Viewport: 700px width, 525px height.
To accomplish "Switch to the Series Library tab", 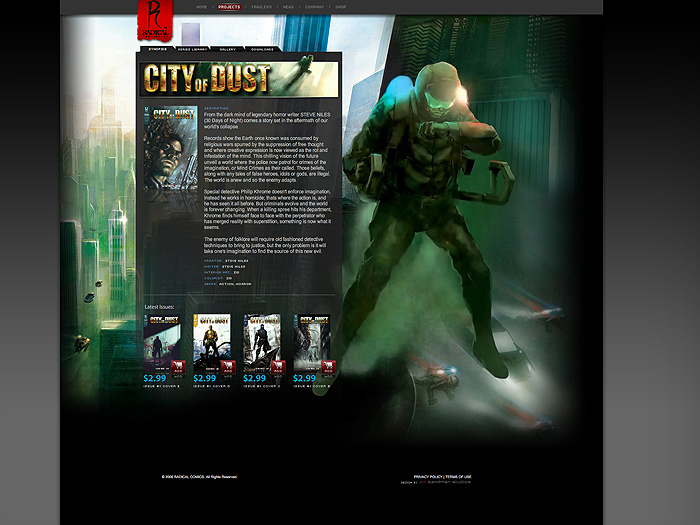I will click(192, 47).
